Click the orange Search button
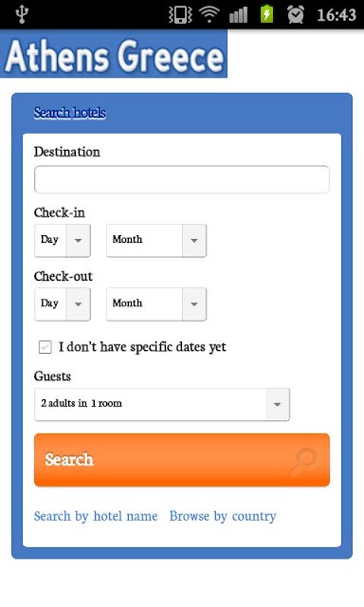The width and height of the screenshot is (364, 607). (x=182, y=459)
